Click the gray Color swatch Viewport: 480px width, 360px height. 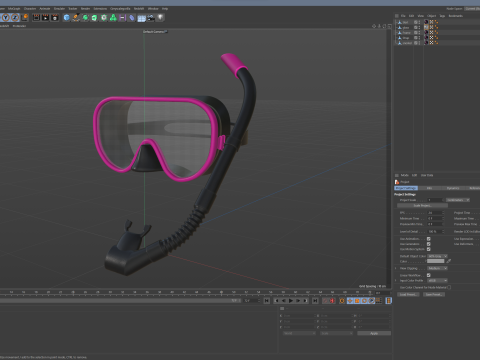pos(436,261)
